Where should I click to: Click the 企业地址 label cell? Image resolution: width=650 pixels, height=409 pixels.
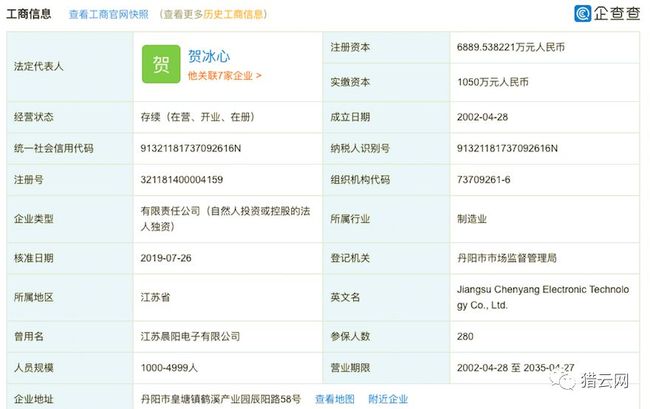click(x=70, y=397)
